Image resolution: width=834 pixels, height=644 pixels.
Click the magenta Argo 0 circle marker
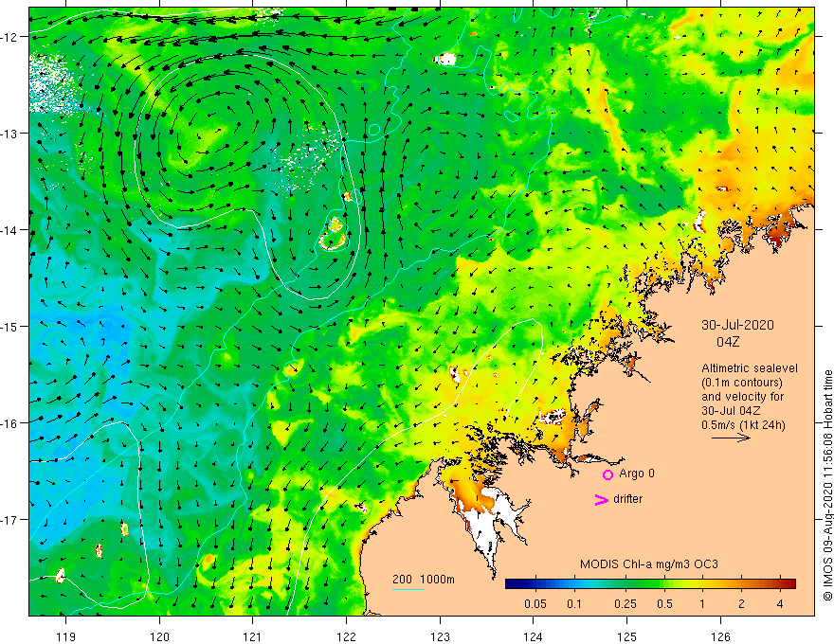tap(607, 474)
